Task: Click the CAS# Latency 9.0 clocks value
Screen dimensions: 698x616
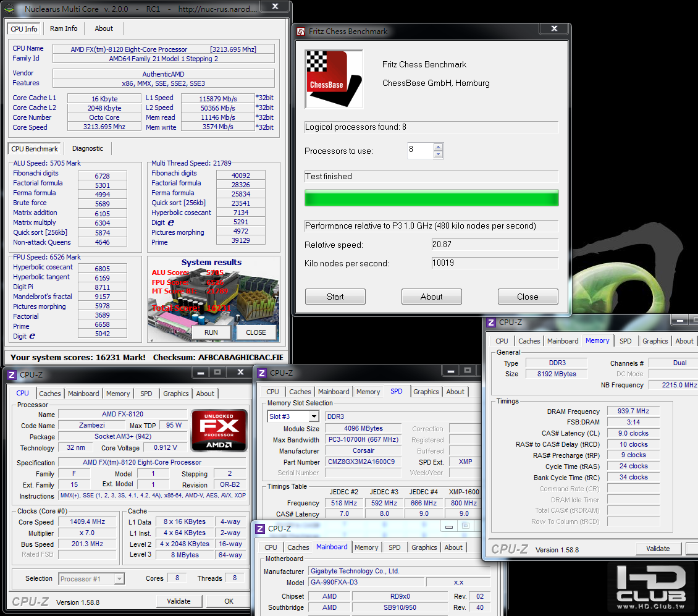Action: coord(633,433)
